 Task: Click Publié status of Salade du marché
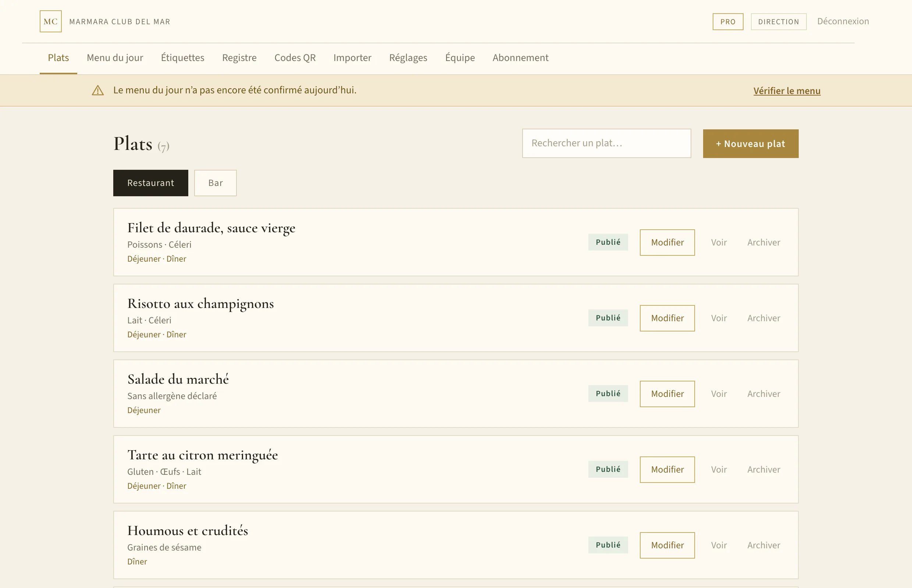tap(608, 393)
